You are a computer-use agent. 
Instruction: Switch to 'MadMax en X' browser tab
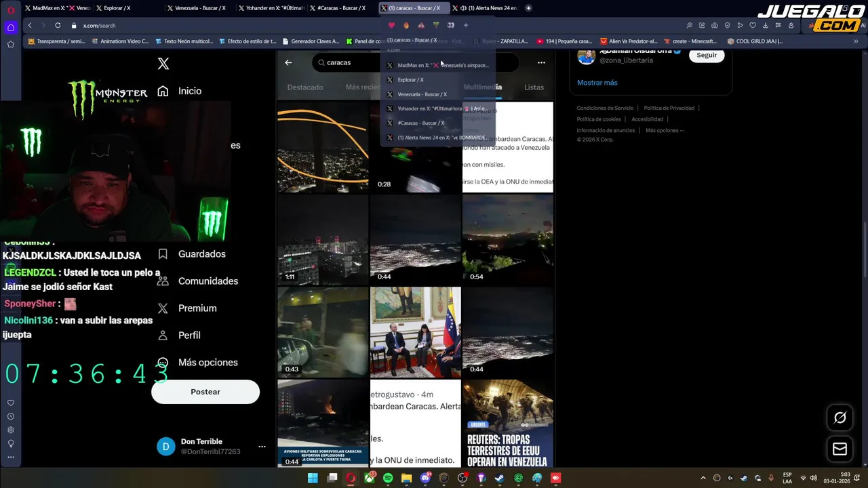(x=58, y=8)
